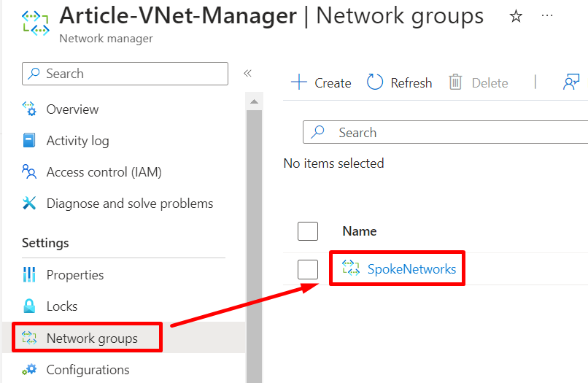Image resolution: width=588 pixels, height=383 pixels.
Task: Click the Network groups sidebar icon
Action: click(x=29, y=338)
